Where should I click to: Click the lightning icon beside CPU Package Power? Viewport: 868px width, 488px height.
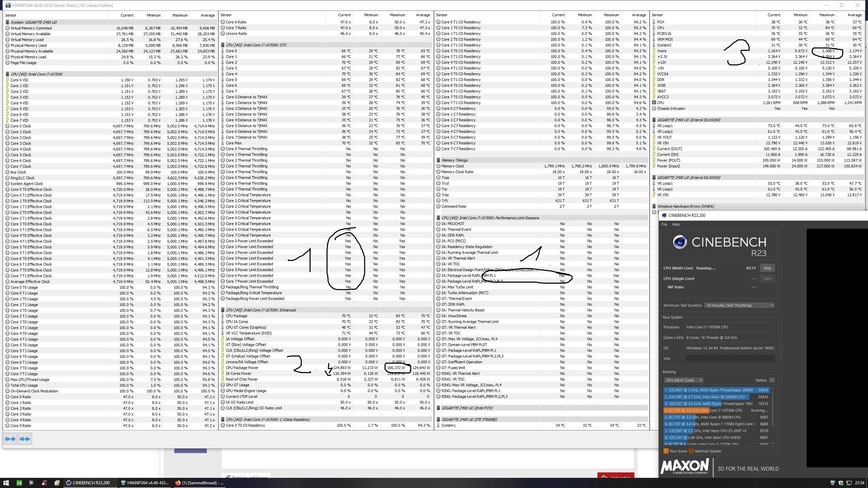click(x=223, y=368)
